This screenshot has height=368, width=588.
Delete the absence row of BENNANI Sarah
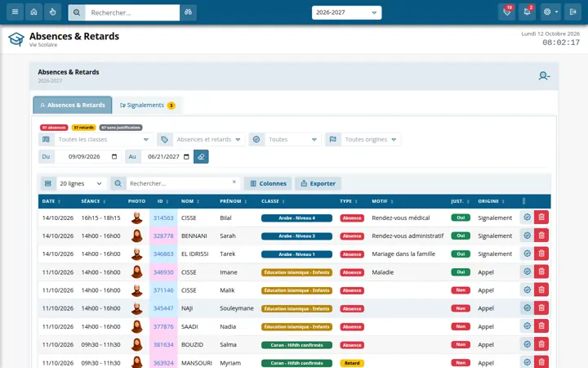coord(541,236)
